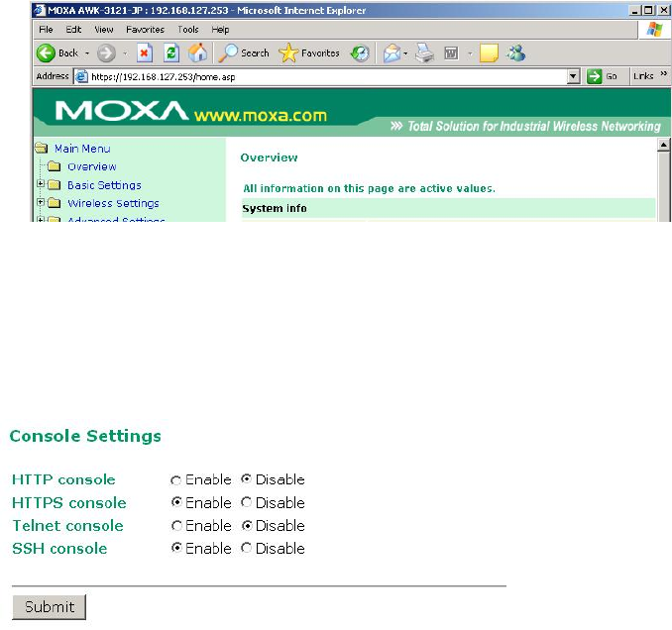Viewport: 672px width, 630px height.
Task: Open the Back button history dropdown
Action: coord(87,53)
